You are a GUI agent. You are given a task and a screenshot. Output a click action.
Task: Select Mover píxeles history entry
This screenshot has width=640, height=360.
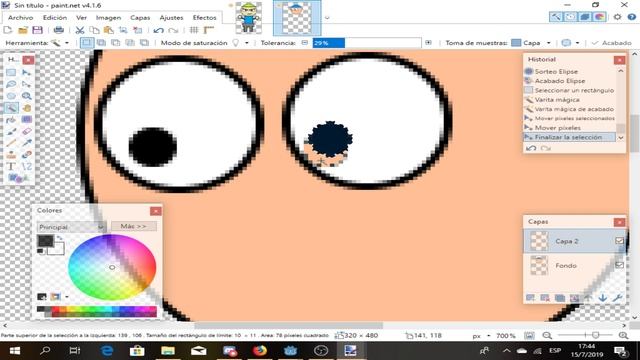[569, 128]
